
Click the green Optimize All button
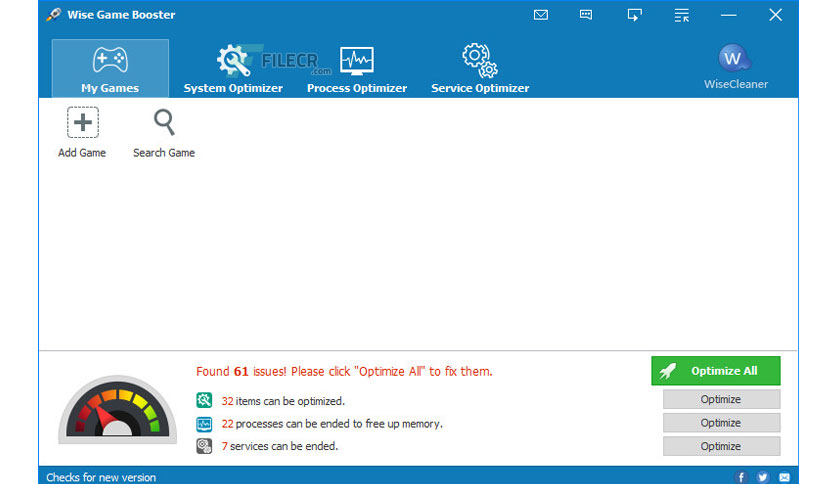[716, 370]
